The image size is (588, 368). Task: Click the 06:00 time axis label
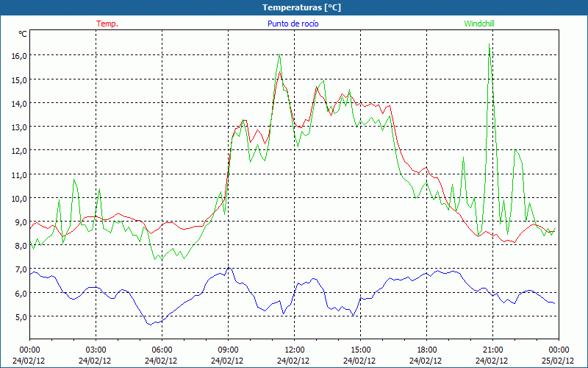[x=162, y=350]
